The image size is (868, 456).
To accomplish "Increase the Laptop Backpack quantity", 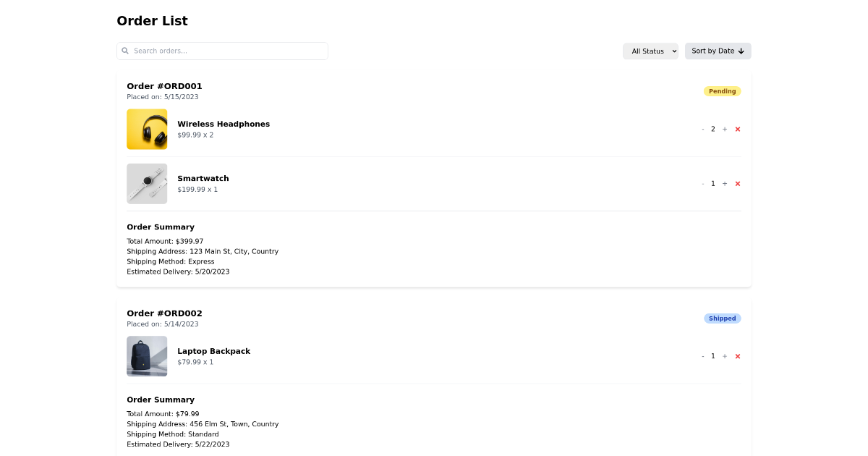I will point(724,356).
